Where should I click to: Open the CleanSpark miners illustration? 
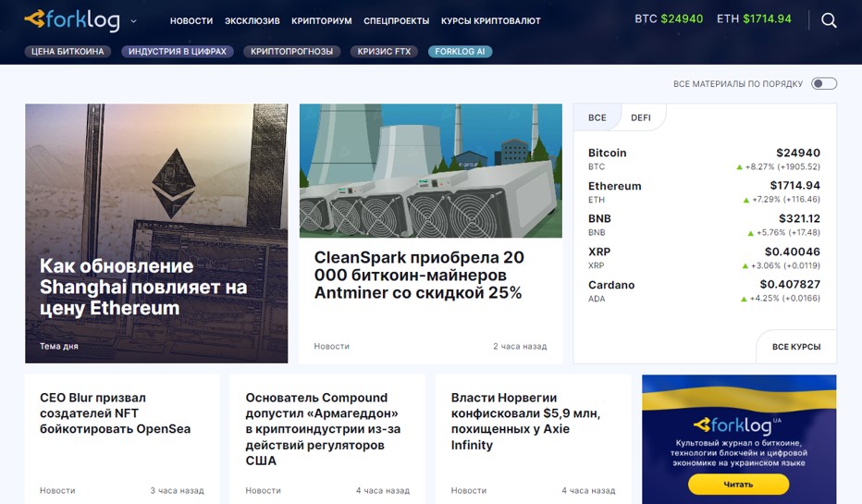[430, 171]
